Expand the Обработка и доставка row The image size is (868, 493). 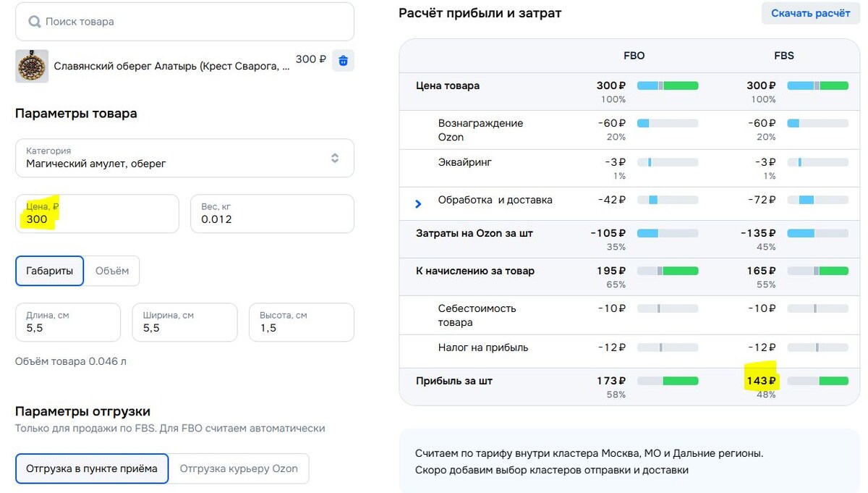click(418, 203)
